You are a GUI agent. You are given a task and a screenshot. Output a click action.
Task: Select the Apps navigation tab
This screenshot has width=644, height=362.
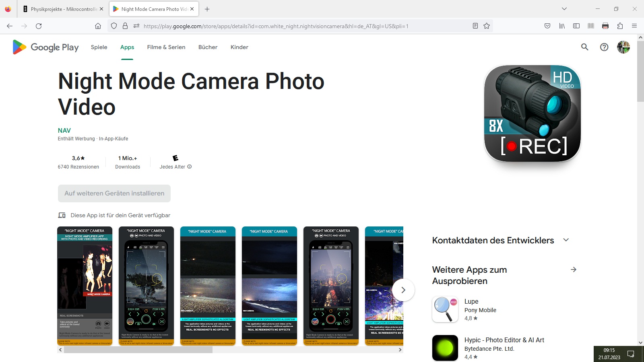point(127,47)
